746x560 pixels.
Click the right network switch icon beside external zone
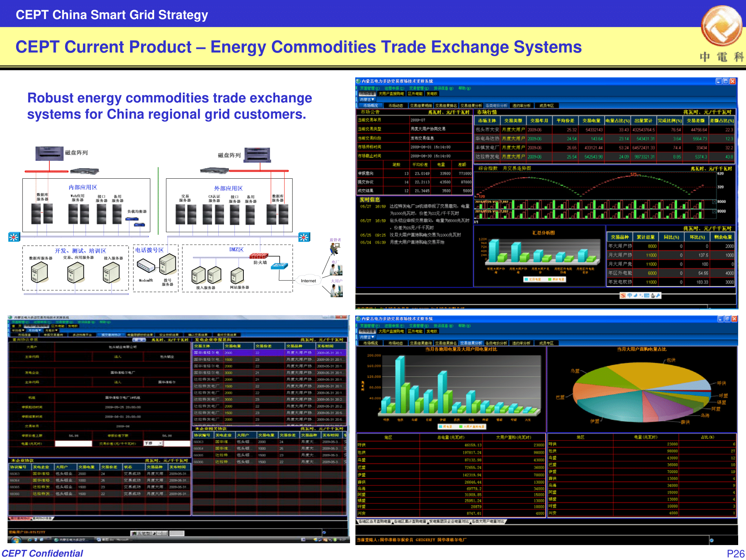(304, 237)
